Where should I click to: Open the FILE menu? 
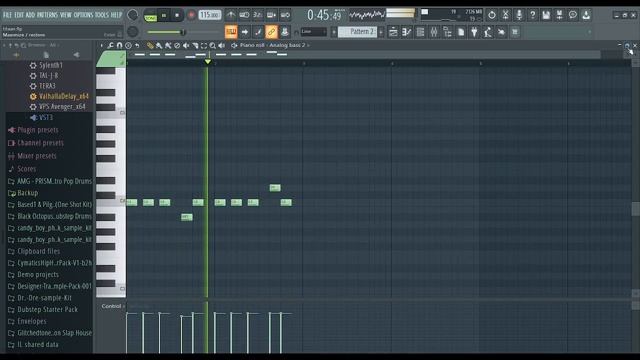tap(7, 15)
